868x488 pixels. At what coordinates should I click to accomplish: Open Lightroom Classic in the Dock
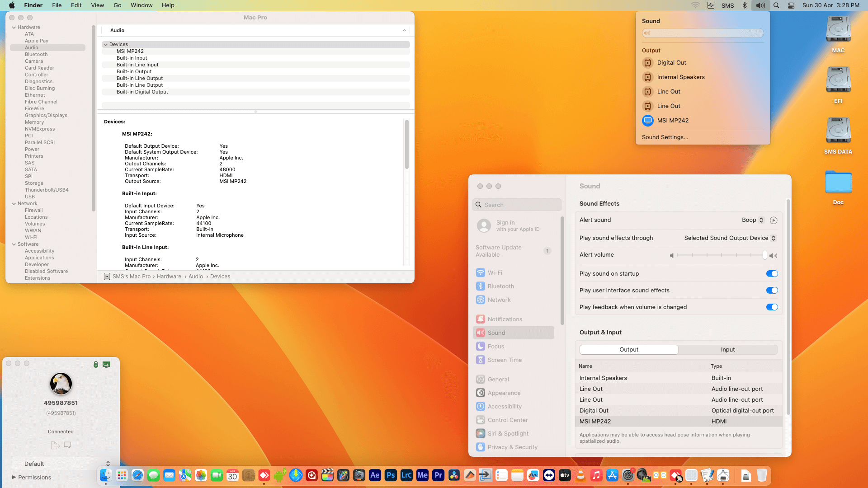[x=406, y=475]
